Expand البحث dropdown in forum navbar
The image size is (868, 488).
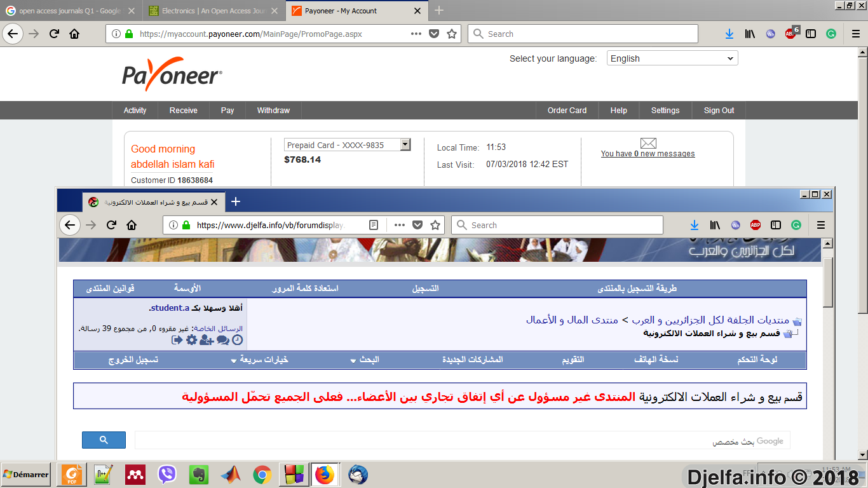(x=365, y=360)
